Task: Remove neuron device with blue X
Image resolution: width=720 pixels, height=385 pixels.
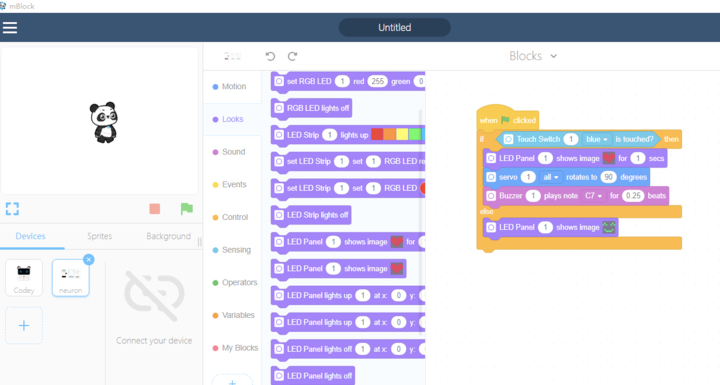Action: coord(89,260)
